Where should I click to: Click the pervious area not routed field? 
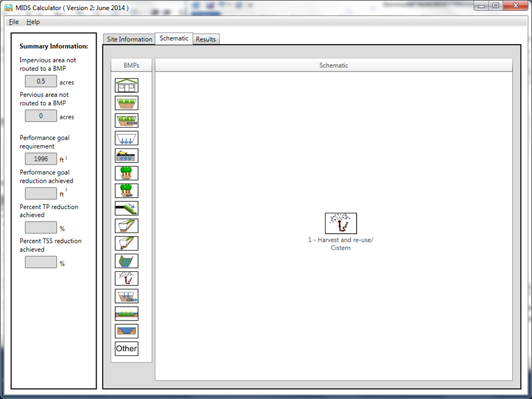coord(41,116)
